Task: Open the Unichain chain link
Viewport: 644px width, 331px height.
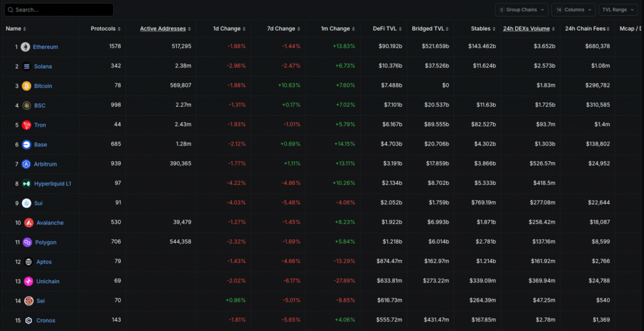Action: tap(48, 281)
